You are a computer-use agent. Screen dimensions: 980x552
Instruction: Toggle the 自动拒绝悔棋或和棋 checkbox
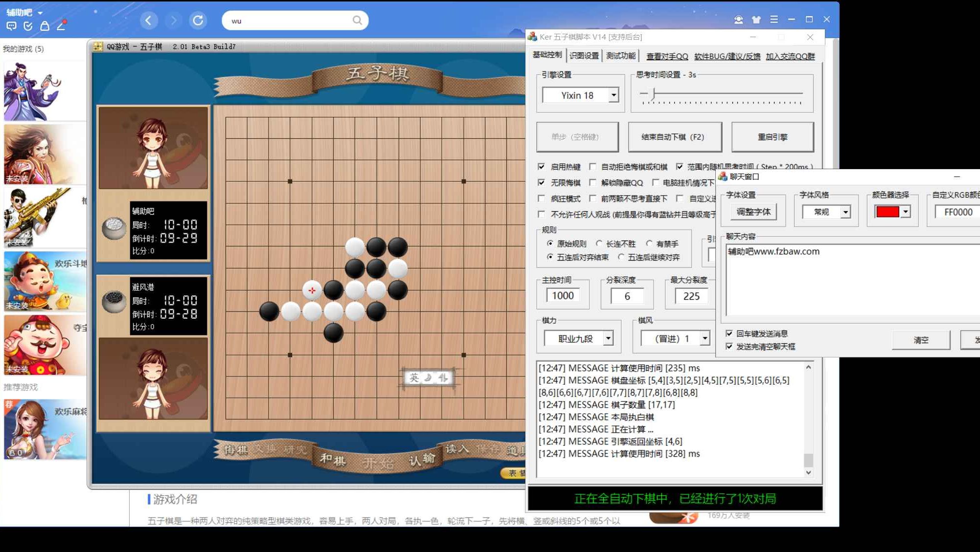coord(593,167)
